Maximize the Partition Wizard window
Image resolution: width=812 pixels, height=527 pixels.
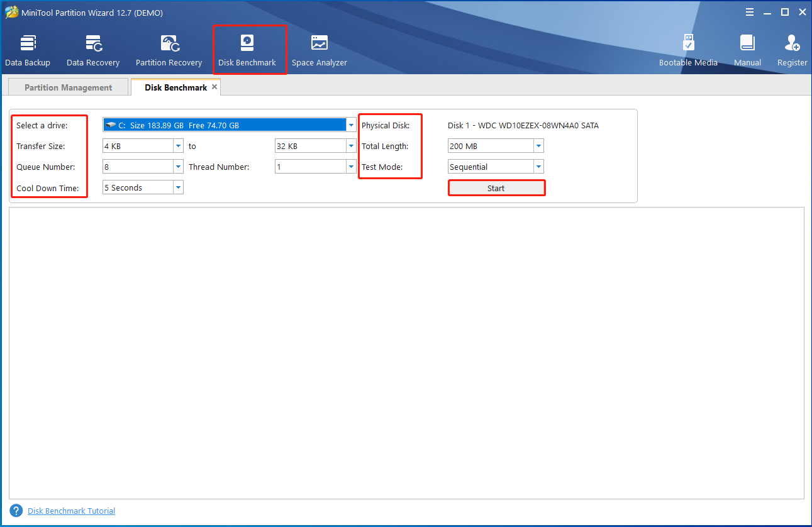coord(784,12)
